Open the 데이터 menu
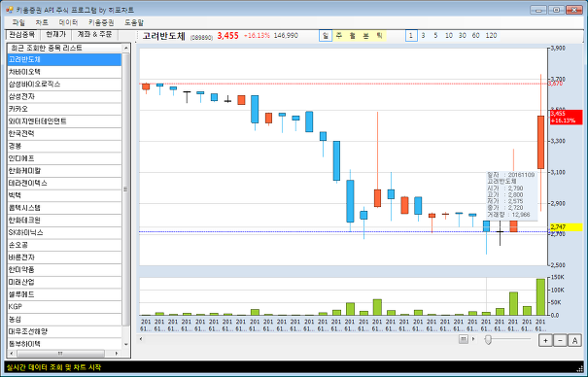588x377 pixels. [68, 22]
